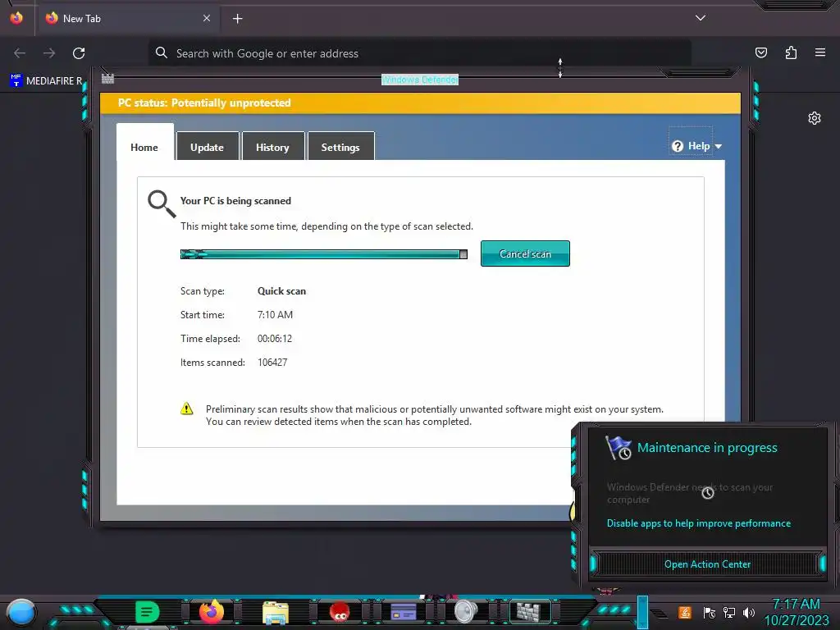Click the new tab page settings gear
This screenshot has height=630, width=840.
pos(815,118)
